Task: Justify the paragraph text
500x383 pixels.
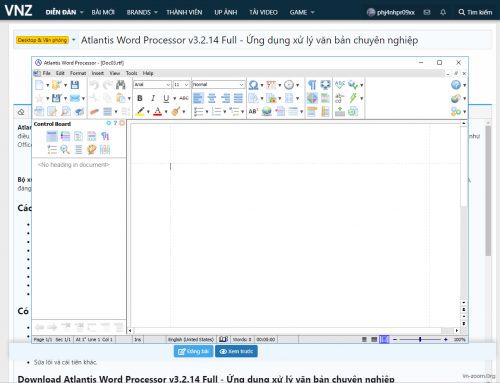Action: pyautogui.click(x=238, y=98)
